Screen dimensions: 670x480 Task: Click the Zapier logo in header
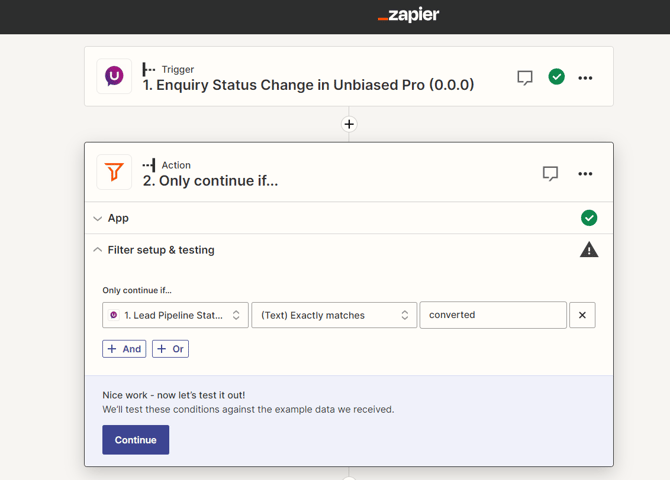point(408,15)
